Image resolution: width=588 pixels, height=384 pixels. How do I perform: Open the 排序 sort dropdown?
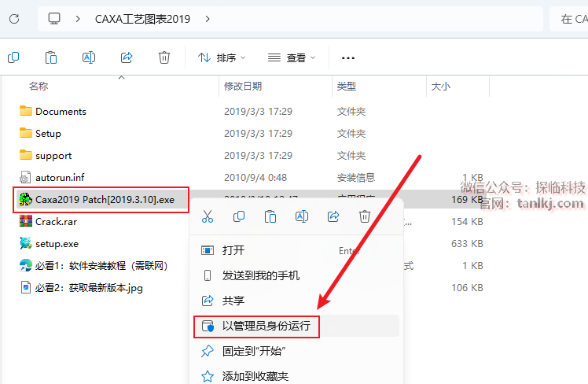[222, 57]
